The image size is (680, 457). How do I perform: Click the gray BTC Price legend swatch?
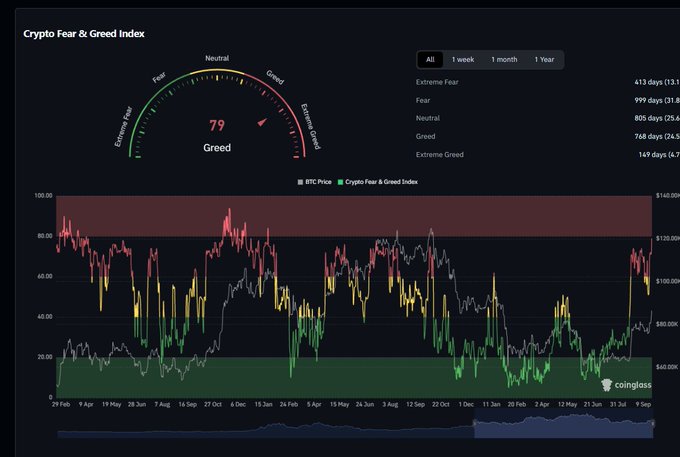tap(300, 182)
